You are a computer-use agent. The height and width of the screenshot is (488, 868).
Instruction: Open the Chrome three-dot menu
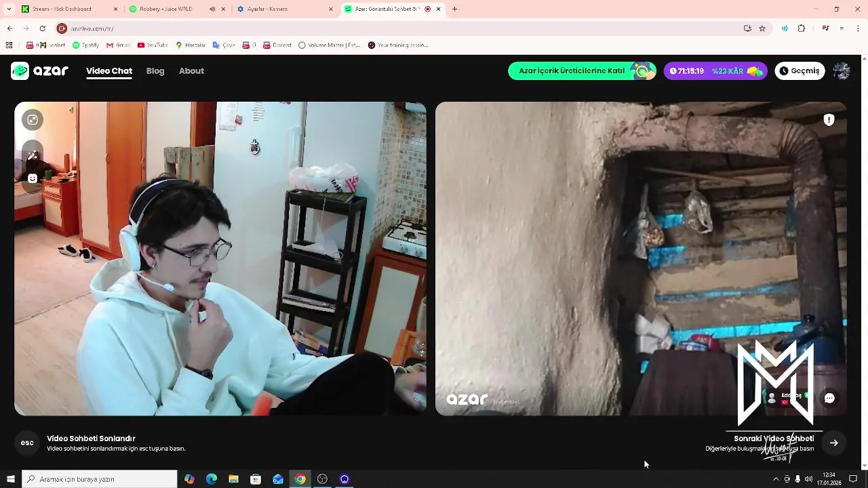[859, 28]
